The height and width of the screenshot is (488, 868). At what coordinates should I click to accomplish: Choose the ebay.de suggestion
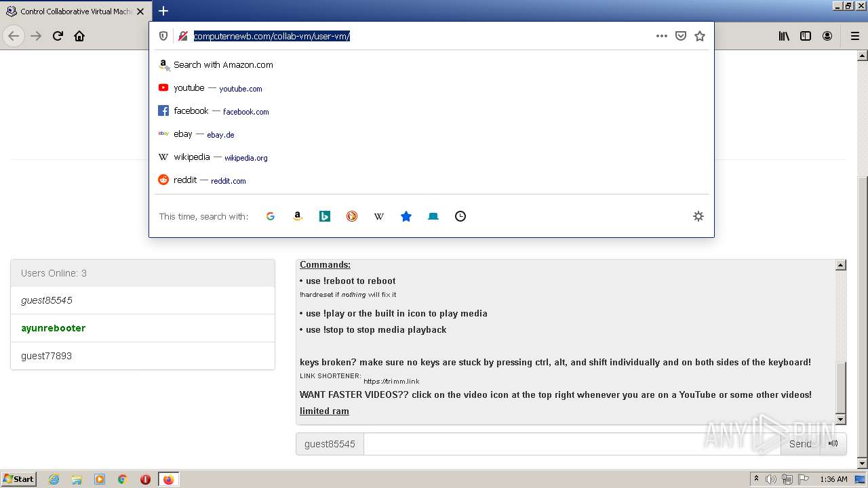pyautogui.click(x=431, y=134)
